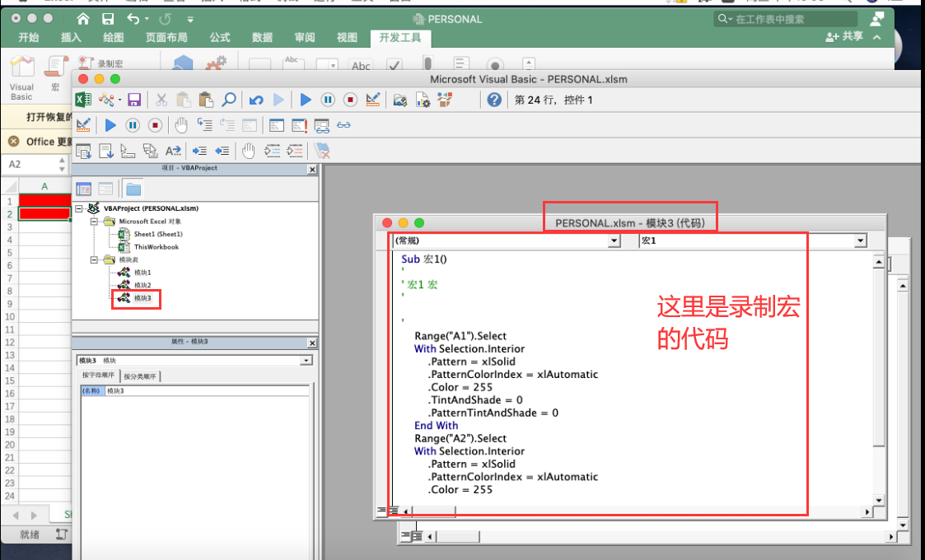Click the 录制宏 button in Excel ribbon
The height and width of the screenshot is (560, 925).
pos(101,63)
